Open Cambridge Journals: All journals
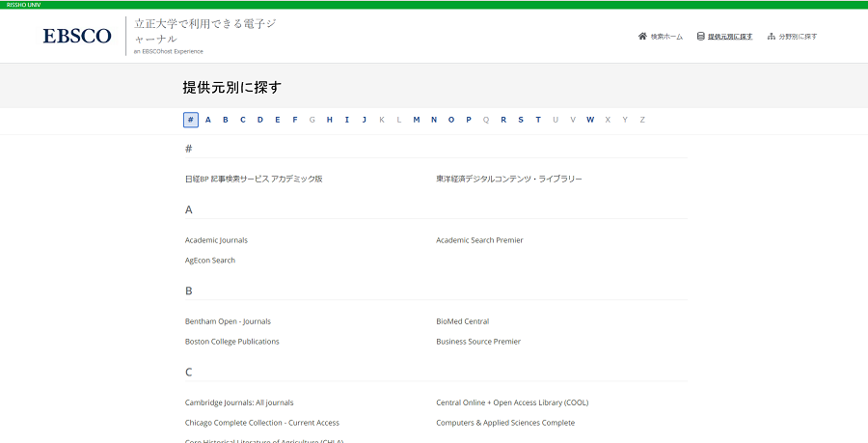This screenshot has height=443, width=868. [x=239, y=402]
